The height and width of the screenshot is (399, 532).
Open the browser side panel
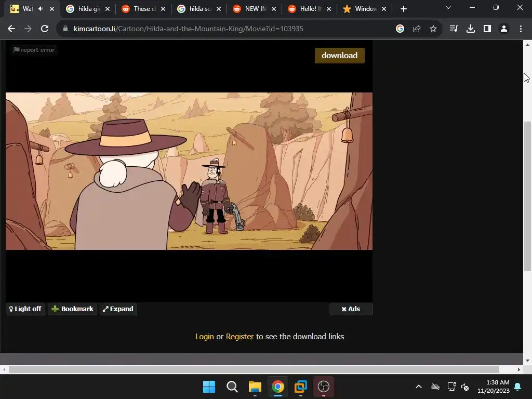[487, 29]
